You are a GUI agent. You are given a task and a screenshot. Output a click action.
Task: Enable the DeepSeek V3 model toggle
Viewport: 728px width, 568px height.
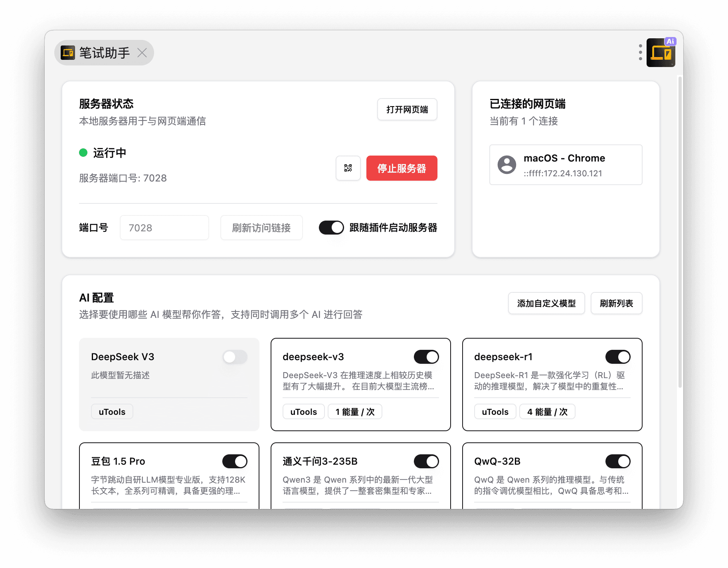coord(235,357)
